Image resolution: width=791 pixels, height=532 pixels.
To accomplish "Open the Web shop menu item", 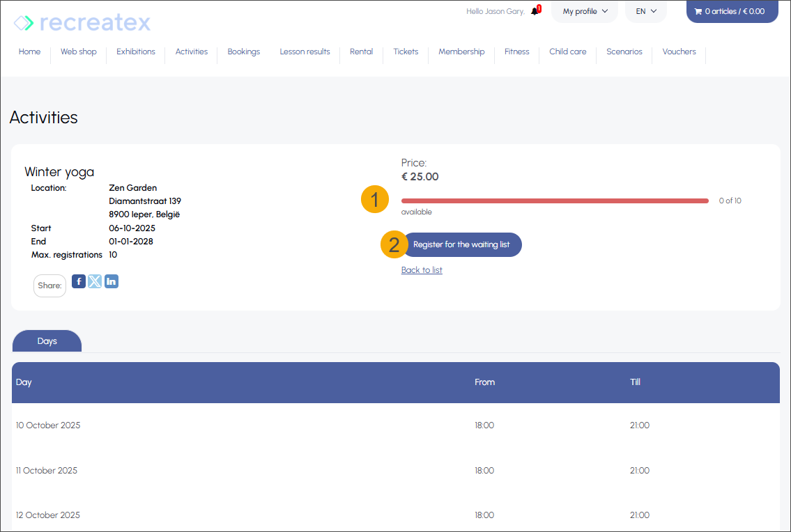I will pyautogui.click(x=79, y=52).
